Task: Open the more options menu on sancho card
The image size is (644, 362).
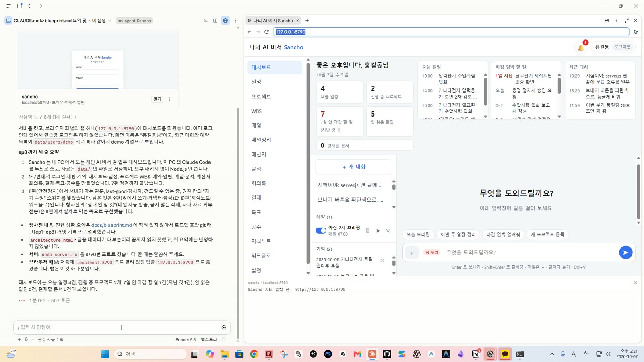Action: 169,99
